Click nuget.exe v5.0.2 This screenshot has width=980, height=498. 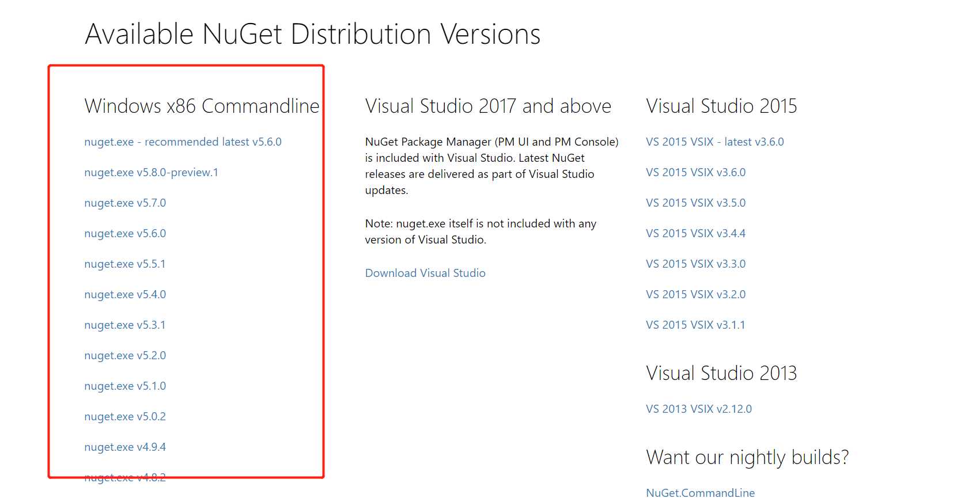(x=125, y=416)
